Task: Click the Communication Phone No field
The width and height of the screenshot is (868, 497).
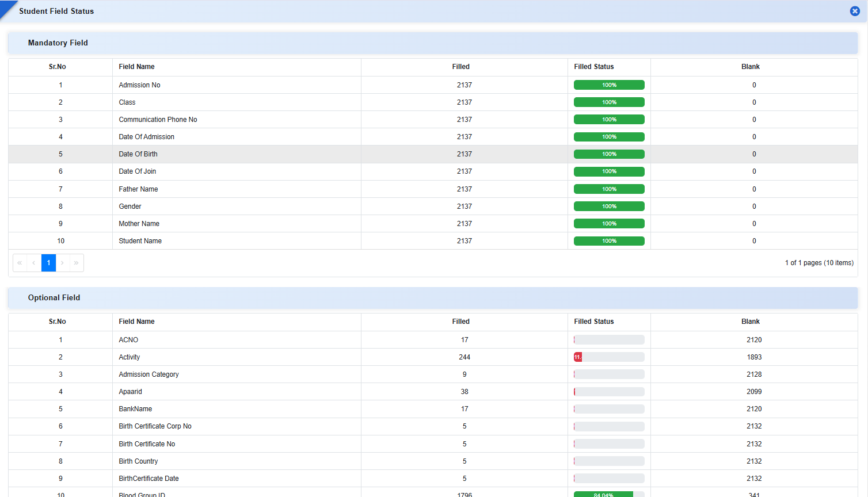Action: point(158,120)
